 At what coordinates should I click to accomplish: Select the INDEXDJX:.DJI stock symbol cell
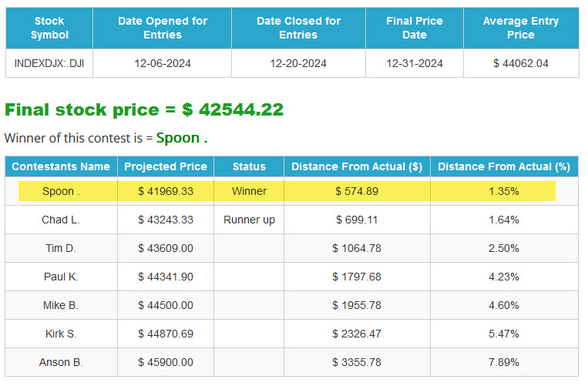[49, 63]
